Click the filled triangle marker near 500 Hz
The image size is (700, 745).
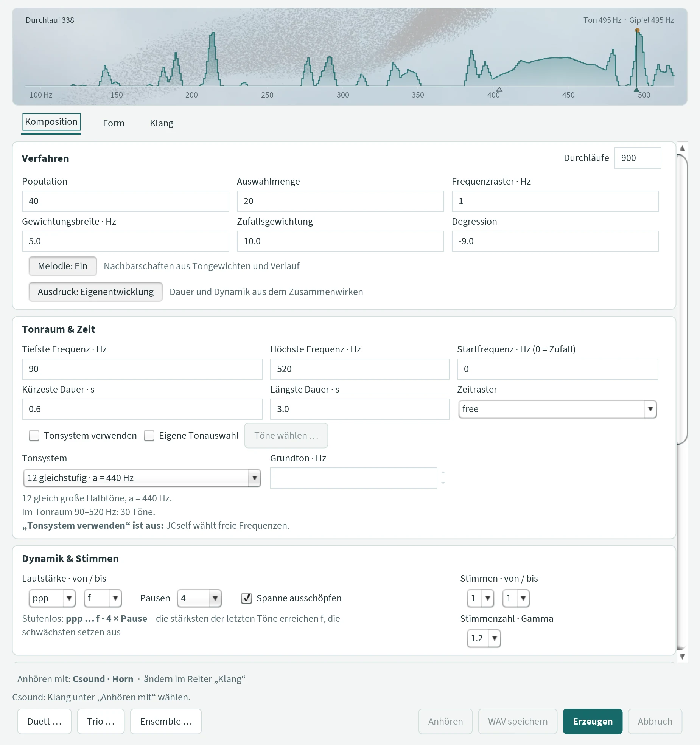[636, 90]
